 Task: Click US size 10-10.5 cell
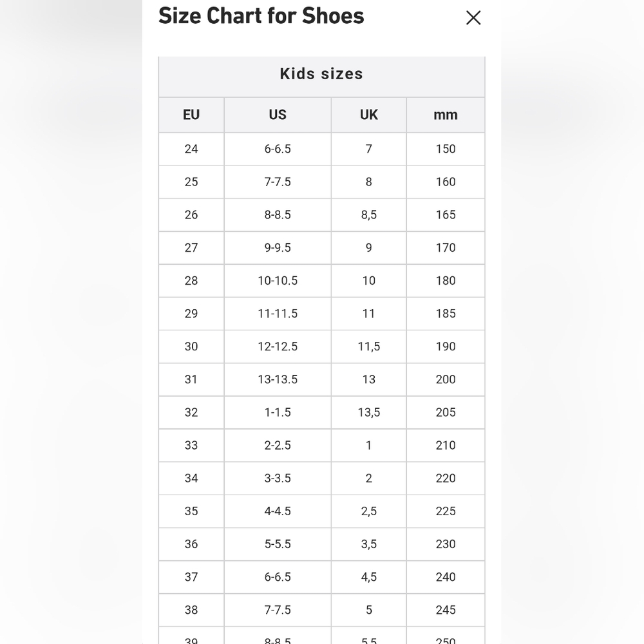pos(278,281)
